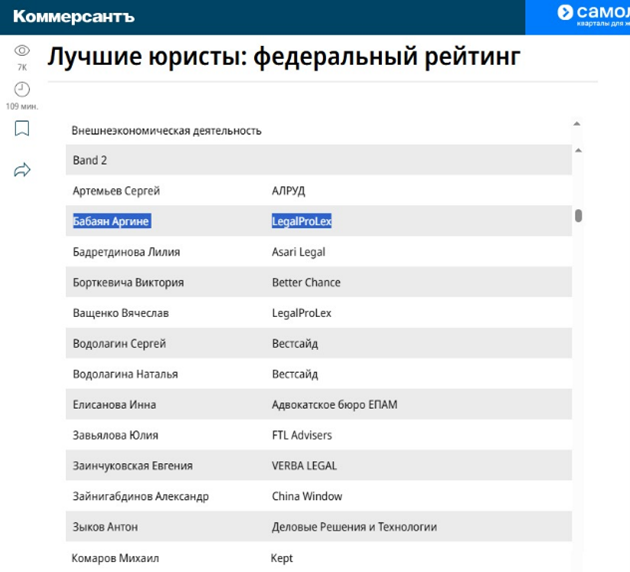Select the name Водолагина Наталья

click(x=125, y=374)
